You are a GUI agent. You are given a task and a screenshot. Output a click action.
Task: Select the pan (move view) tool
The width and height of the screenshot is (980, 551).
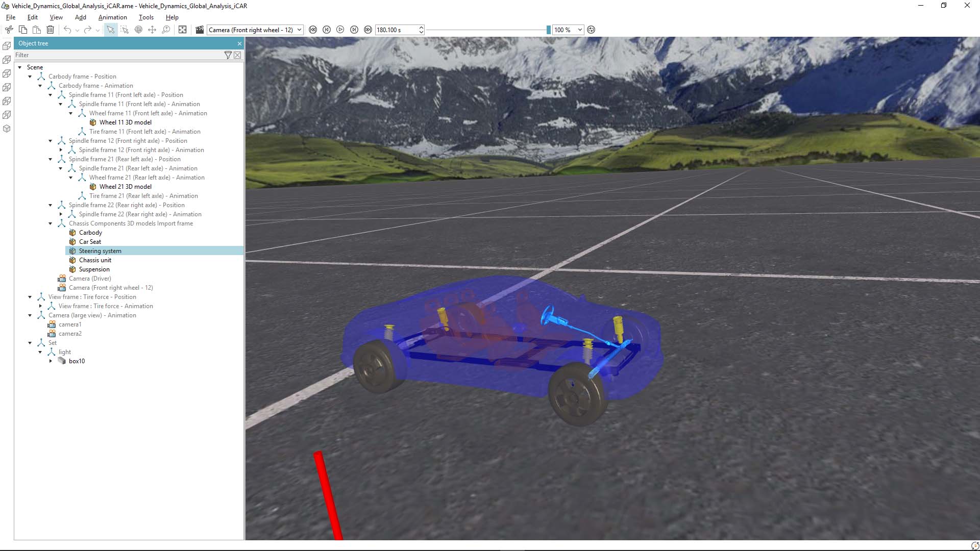coord(152,30)
